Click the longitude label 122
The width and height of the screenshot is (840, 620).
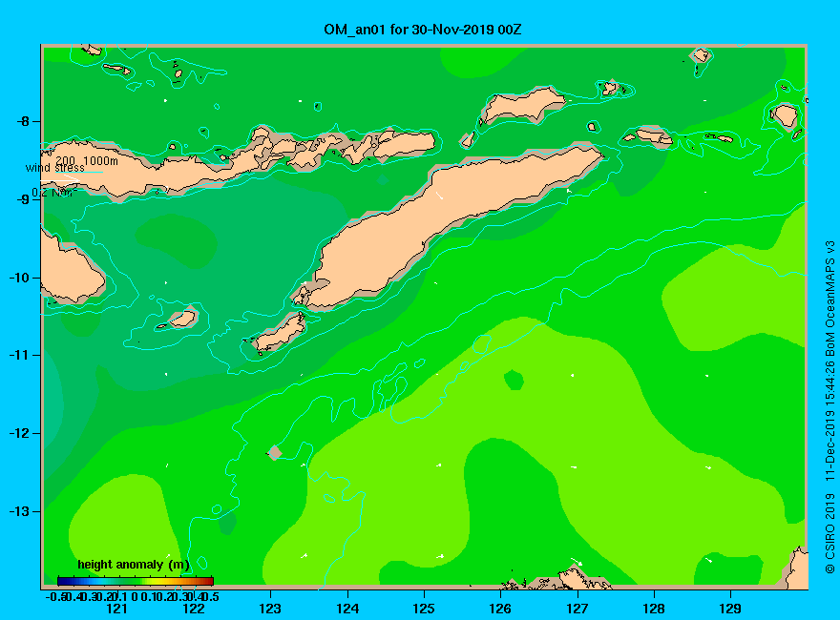[194, 609]
